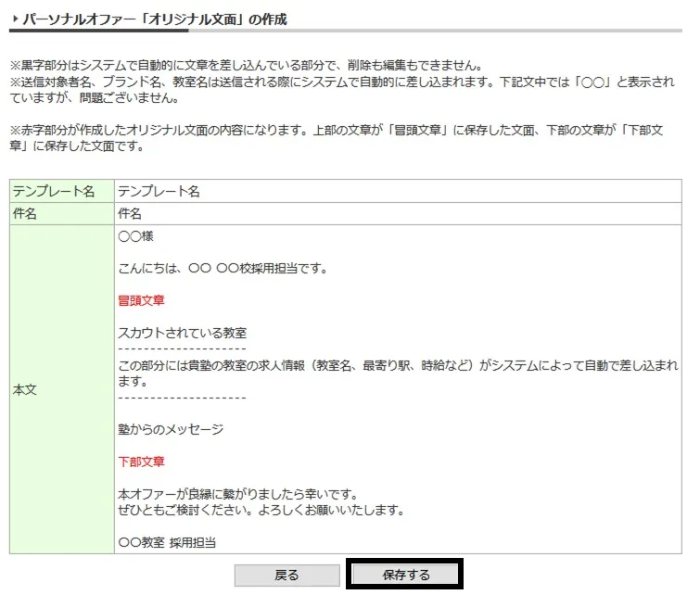The width and height of the screenshot is (700, 595).
Task: Click the 件名 value cell
Action: point(130,213)
